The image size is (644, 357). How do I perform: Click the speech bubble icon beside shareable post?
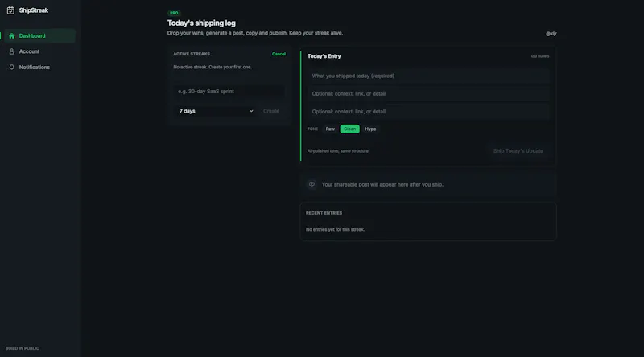(x=312, y=184)
